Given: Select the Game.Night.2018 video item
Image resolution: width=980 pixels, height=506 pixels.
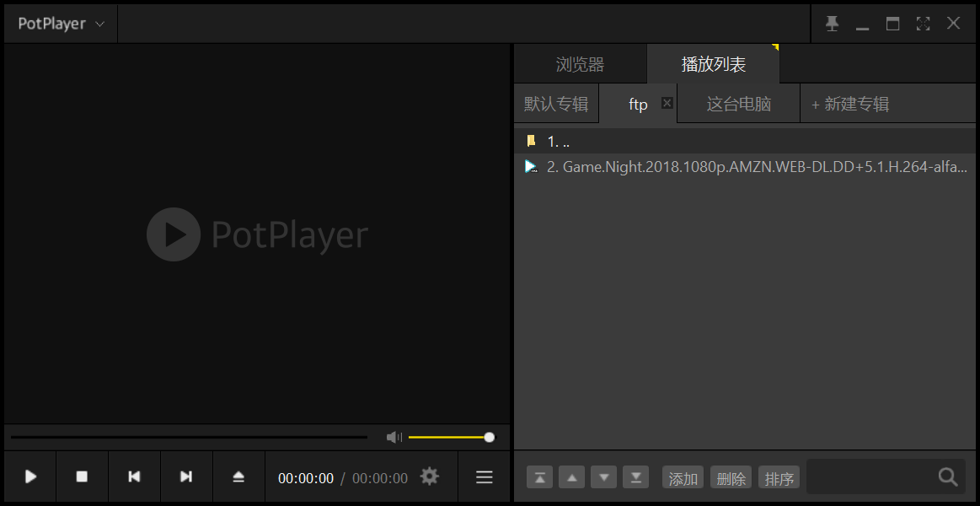Looking at the screenshot, I should [744, 166].
